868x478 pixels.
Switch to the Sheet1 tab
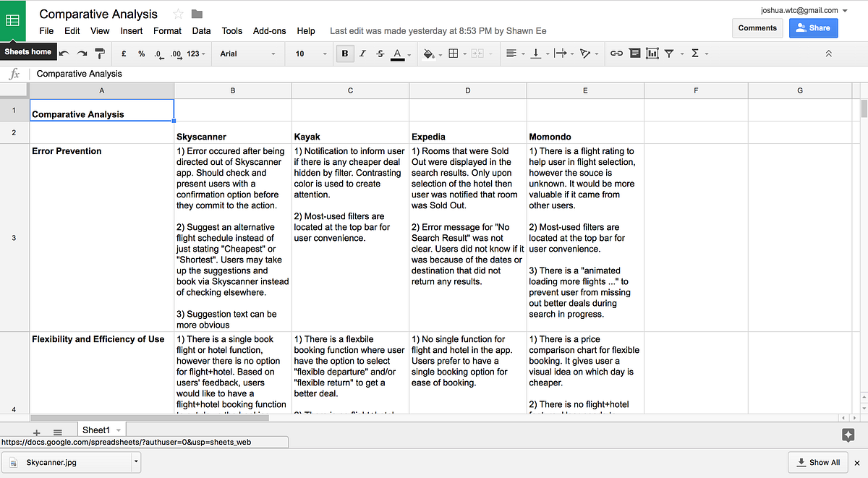pyautogui.click(x=96, y=430)
